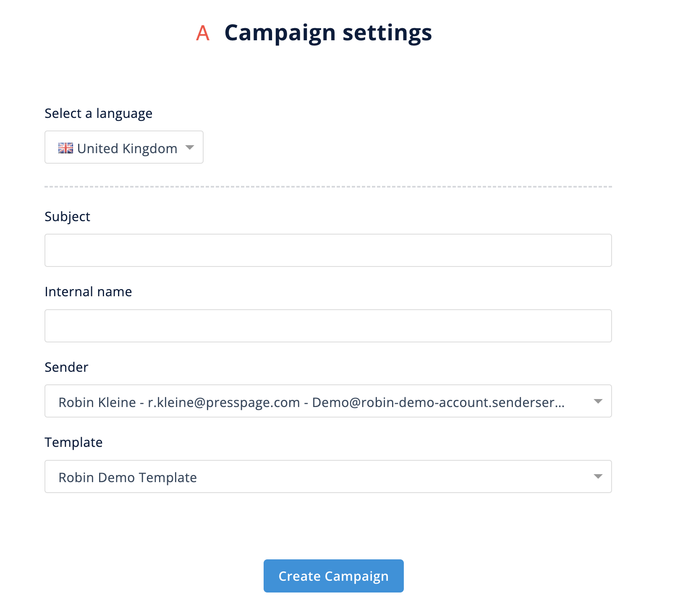
Task: Click the Create Campaign button
Action: pyautogui.click(x=334, y=576)
